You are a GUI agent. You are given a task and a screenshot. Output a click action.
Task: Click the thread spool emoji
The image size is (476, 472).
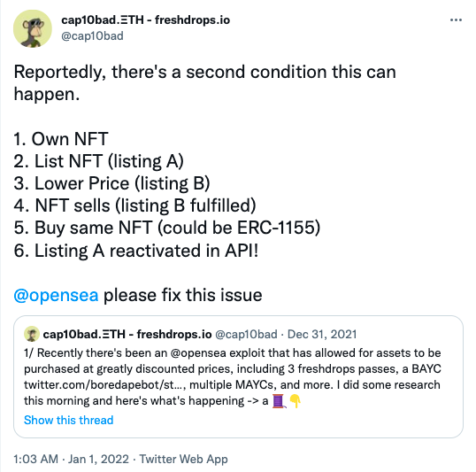[279, 401]
